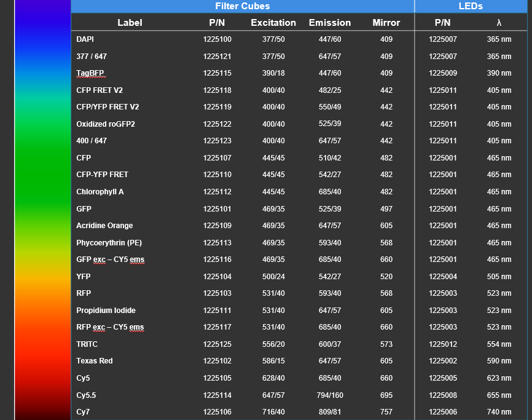Select the "TagBFP" label cell

[90, 73]
